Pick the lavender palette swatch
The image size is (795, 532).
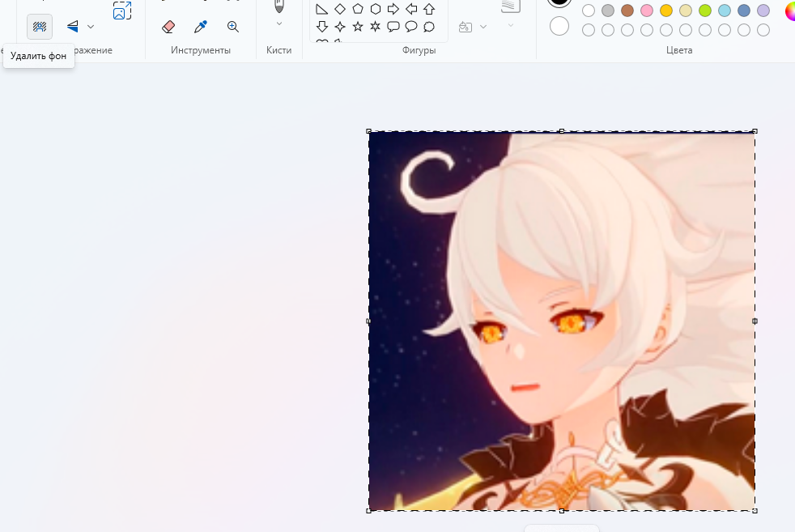click(763, 11)
